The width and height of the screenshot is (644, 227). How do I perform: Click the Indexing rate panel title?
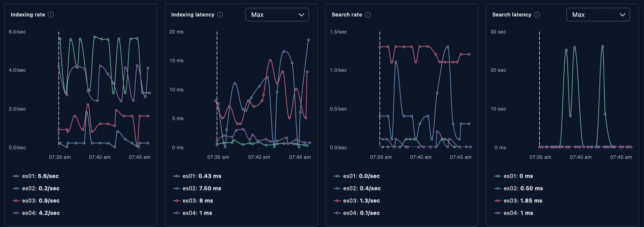click(x=28, y=15)
